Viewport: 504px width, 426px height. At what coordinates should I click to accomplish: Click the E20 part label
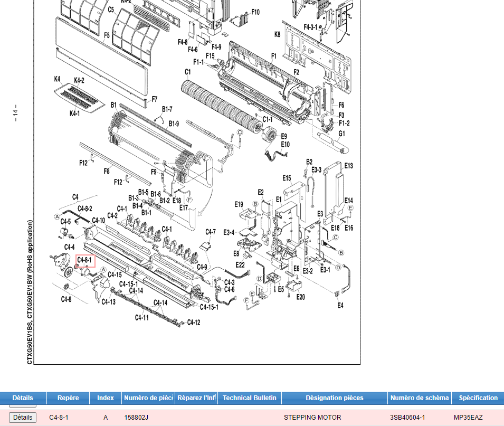(300, 297)
